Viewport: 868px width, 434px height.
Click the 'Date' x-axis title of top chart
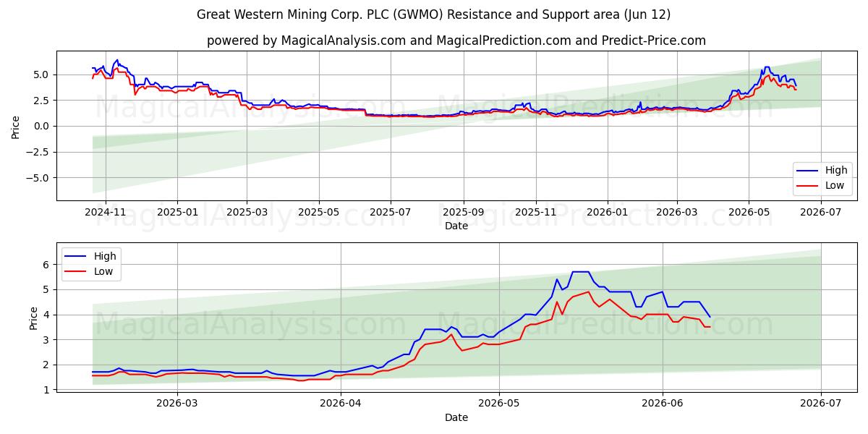[456, 226]
